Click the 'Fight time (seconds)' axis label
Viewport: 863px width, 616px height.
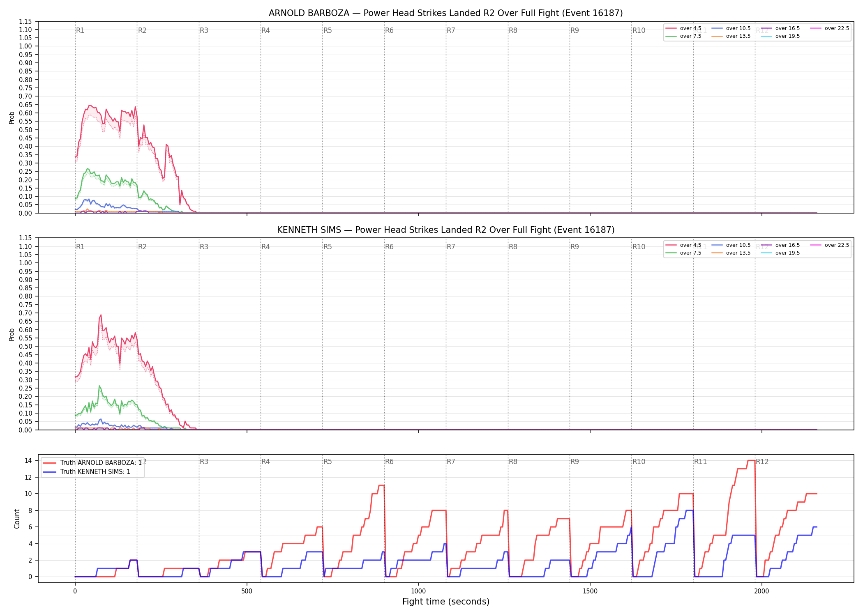446,602
